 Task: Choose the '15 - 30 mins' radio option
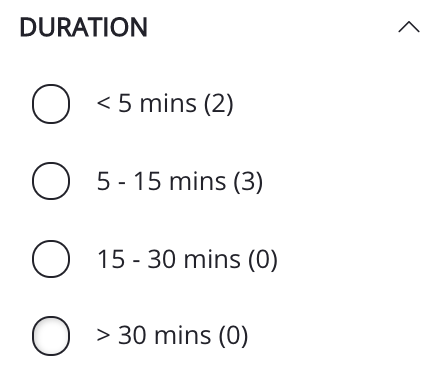tap(51, 259)
